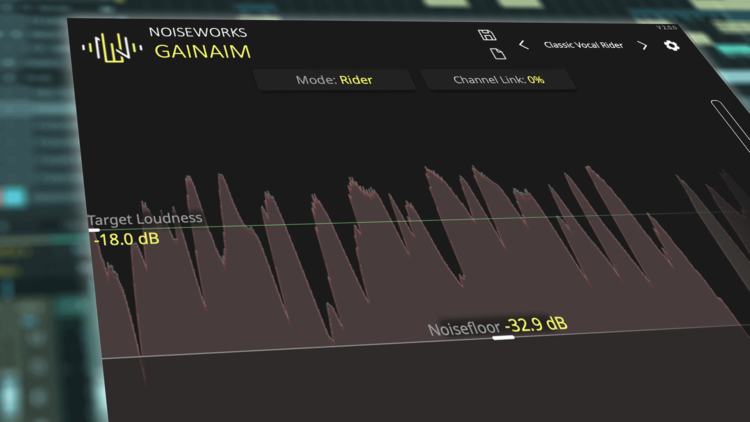
Task: Click the Target Loudness slider handle
Action: coord(94,230)
